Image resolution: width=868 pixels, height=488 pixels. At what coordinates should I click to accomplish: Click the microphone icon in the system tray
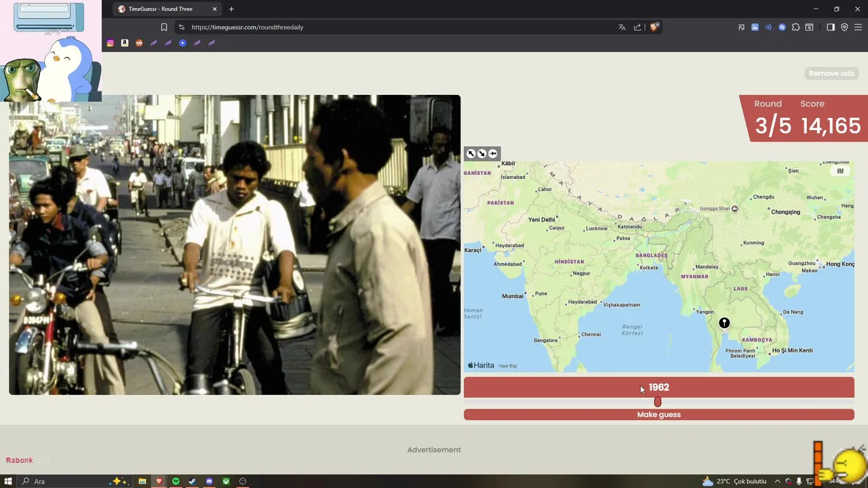pos(799,481)
